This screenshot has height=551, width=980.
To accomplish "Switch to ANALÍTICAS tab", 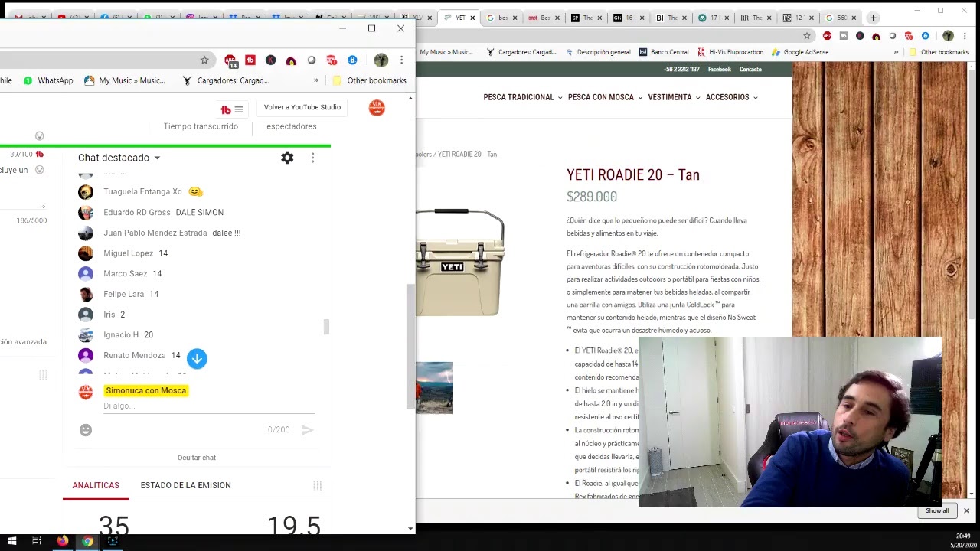I will [x=96, y=485].
